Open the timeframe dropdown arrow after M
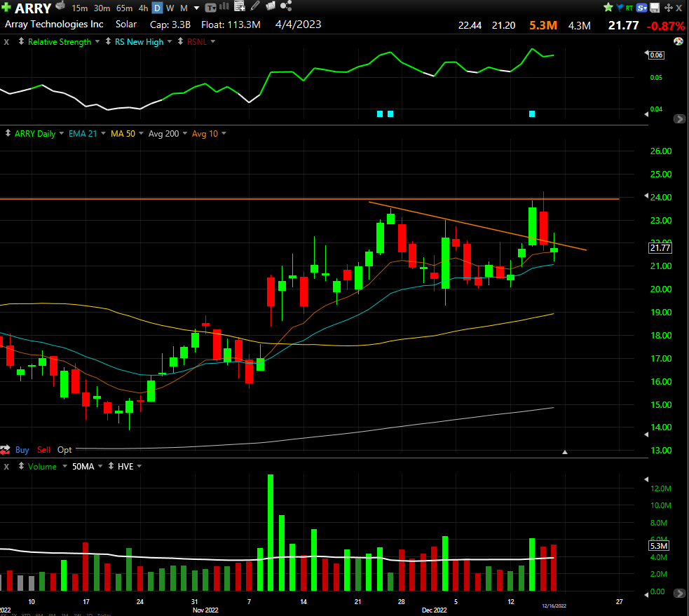689x616 pixels. click(x=196, y=8)
